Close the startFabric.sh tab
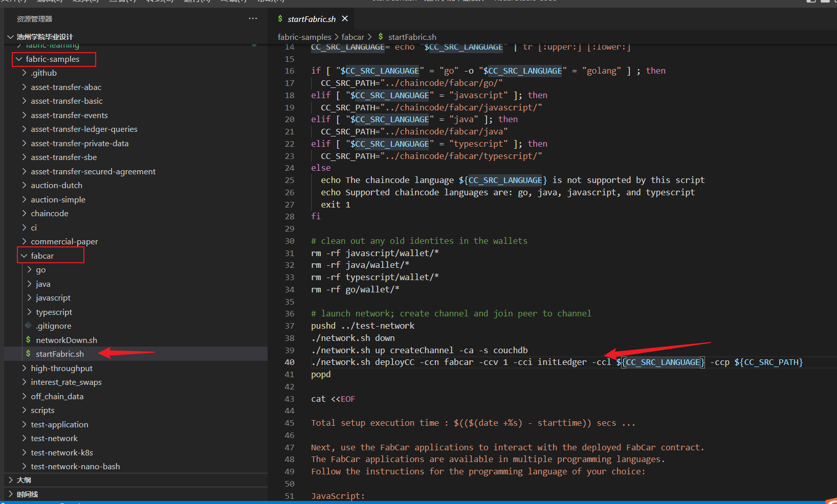 tap(345, 18)
